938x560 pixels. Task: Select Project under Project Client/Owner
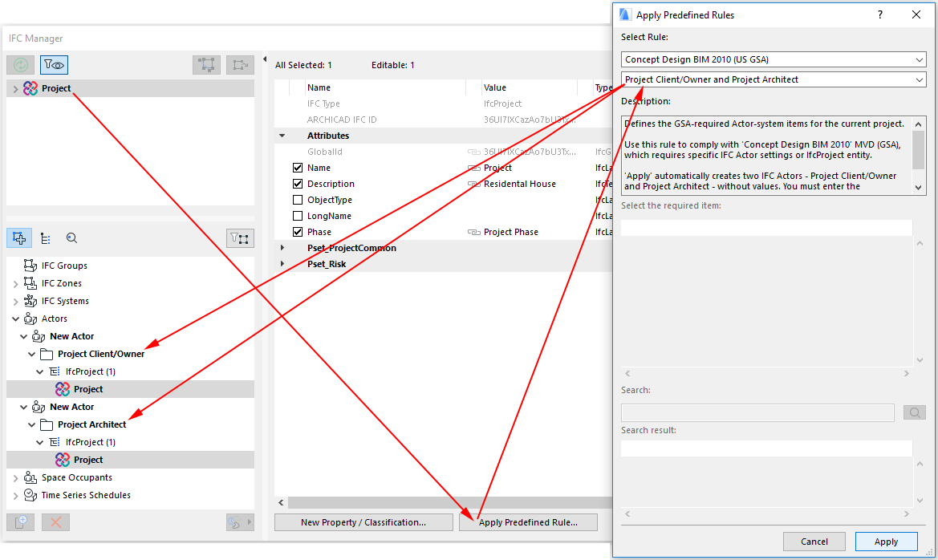pyautogui.click(x=88, y=389)
